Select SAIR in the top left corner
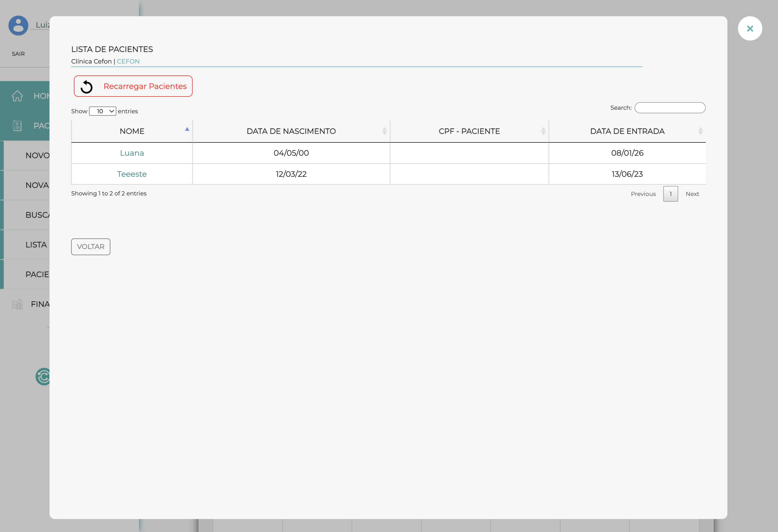 (18, 54)
